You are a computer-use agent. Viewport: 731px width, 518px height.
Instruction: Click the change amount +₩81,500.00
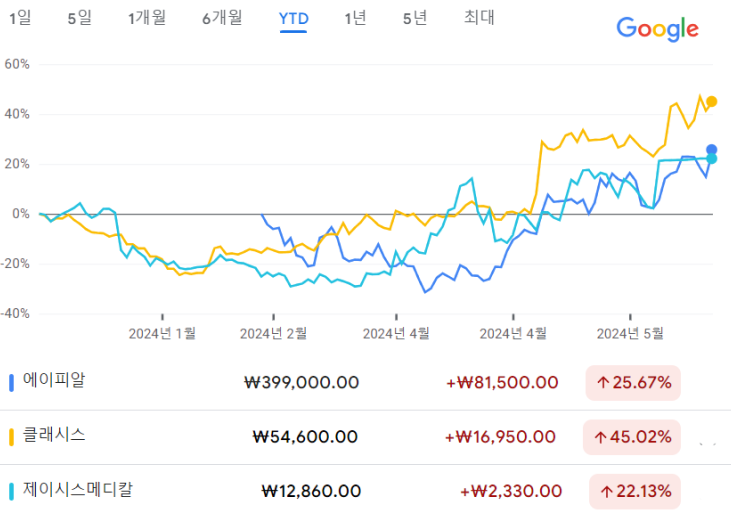click(502, 383)
